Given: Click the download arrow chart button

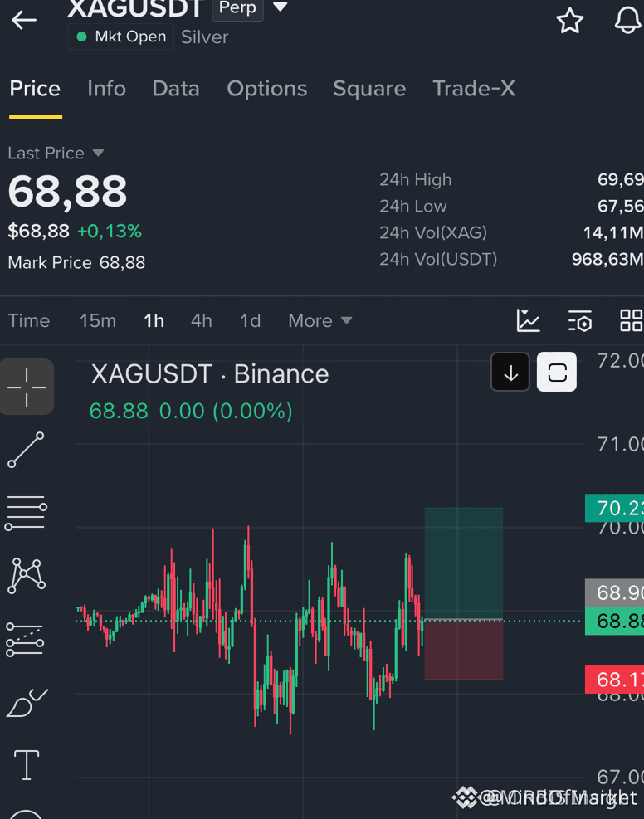Looking at the screenshot, I should 510,373.
